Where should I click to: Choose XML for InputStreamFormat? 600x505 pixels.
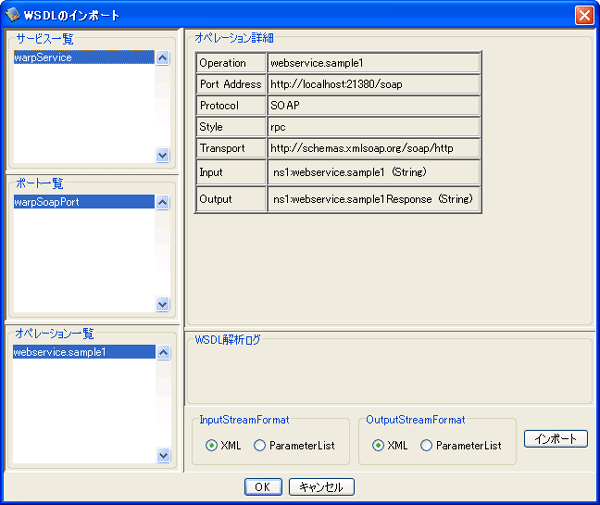(x=212, y=446)
